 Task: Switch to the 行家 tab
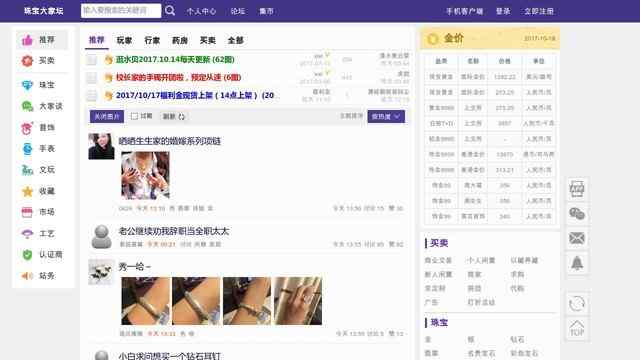point(152,40)
